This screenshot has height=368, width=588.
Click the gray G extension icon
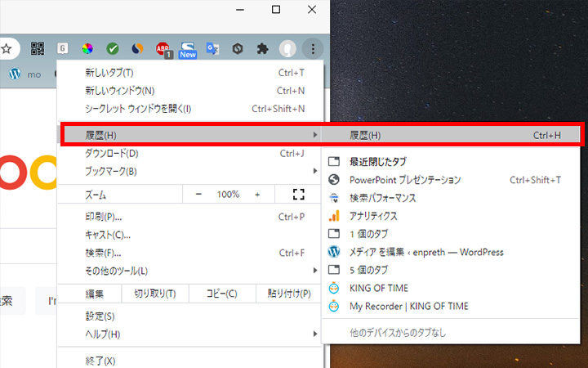coord(63,48)
